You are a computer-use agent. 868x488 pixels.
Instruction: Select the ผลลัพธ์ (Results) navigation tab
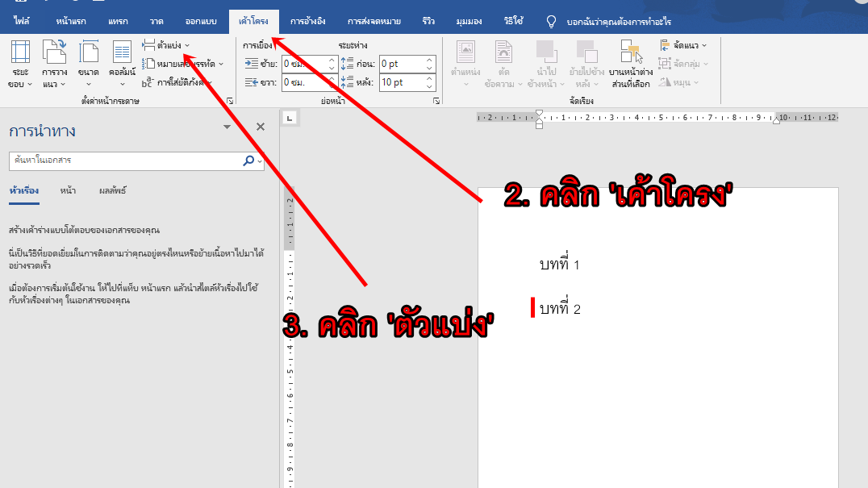coord(113,191)
